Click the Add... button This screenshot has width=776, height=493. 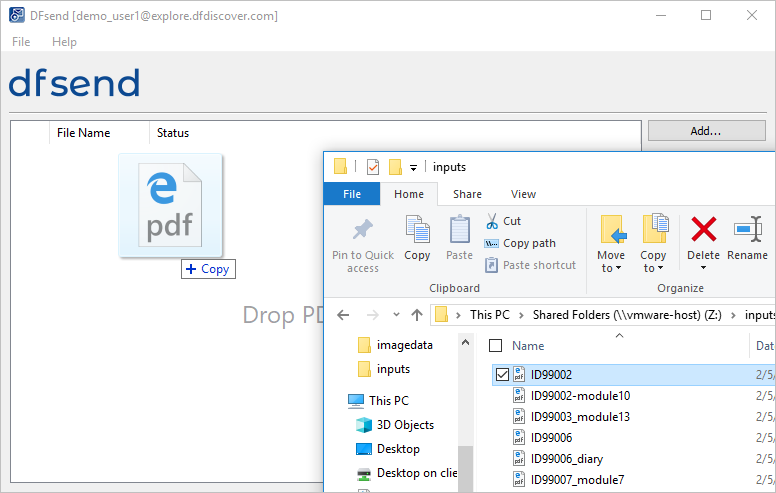tap(707, 131)
